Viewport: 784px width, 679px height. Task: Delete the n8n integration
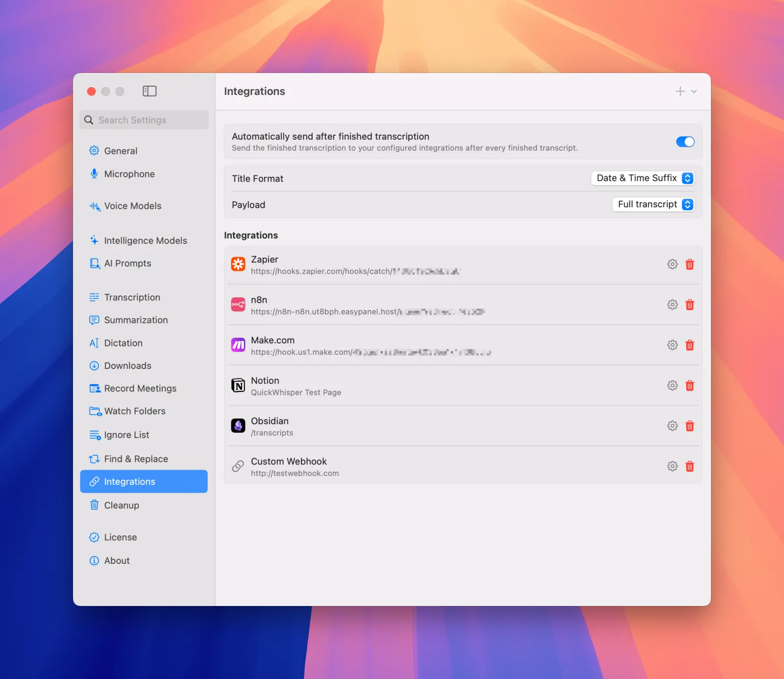(x=689, y=305)
